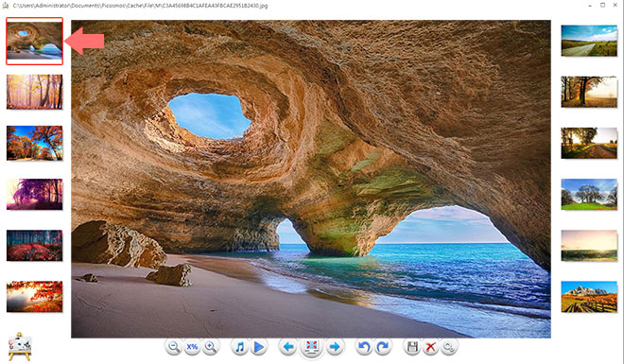
Task: Click the file path in the title bar
Action: [140, 6]
